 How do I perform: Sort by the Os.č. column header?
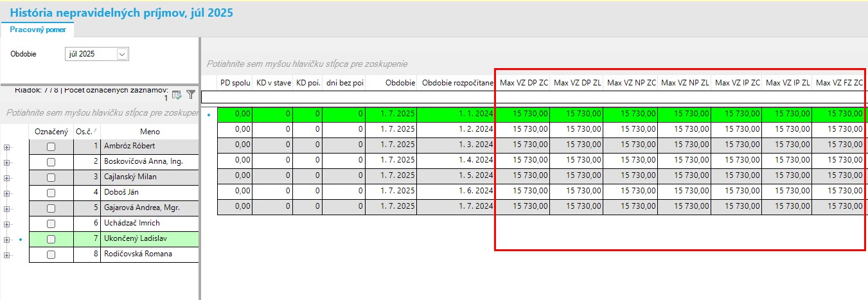click(x=83, y=132)
